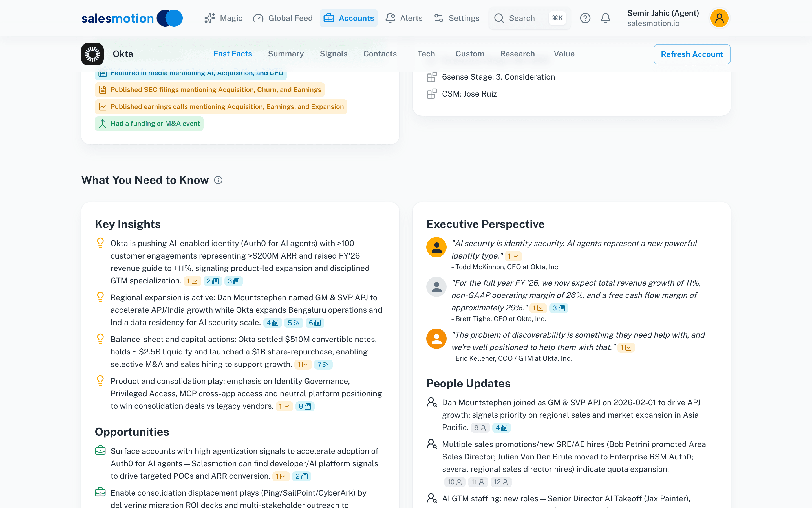Screen dimensions: 812x508
Task: Open Global Feed gauge icon
Action: 258,18
